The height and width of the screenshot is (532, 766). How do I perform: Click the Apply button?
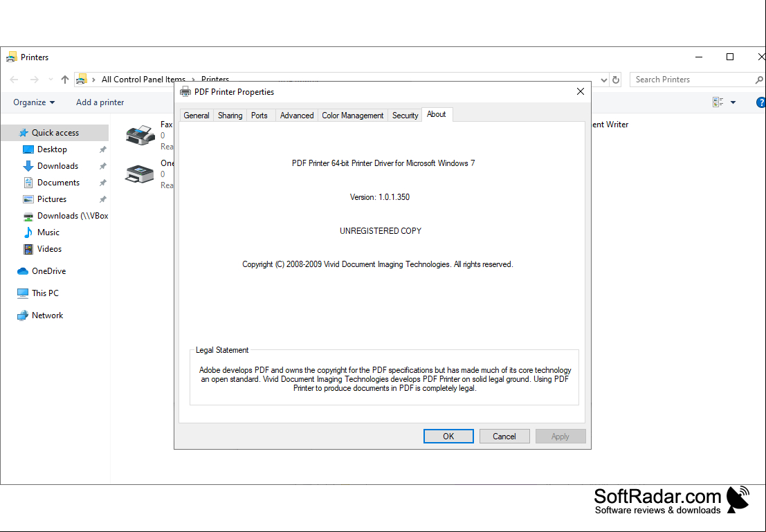coord(560,437)
